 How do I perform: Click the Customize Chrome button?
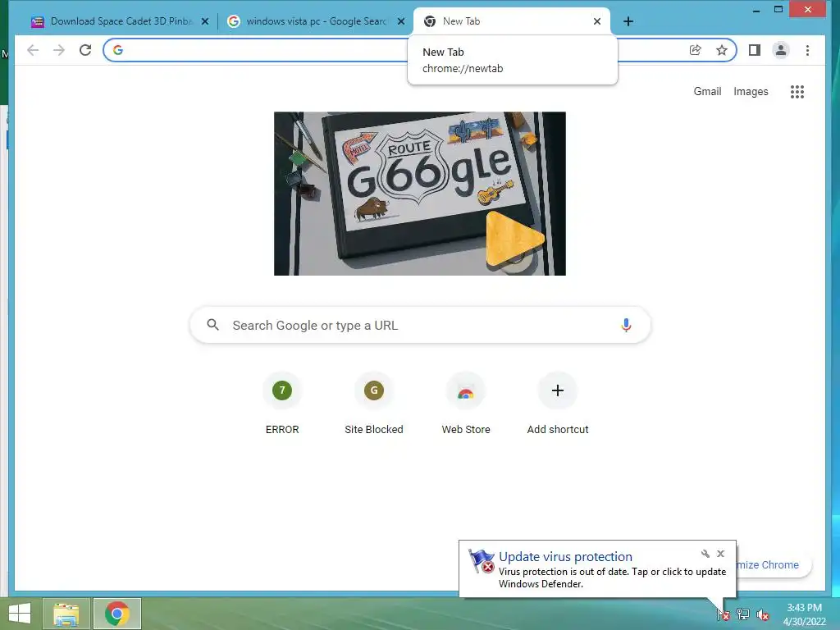pyautogui.click(x=774, y=564)
